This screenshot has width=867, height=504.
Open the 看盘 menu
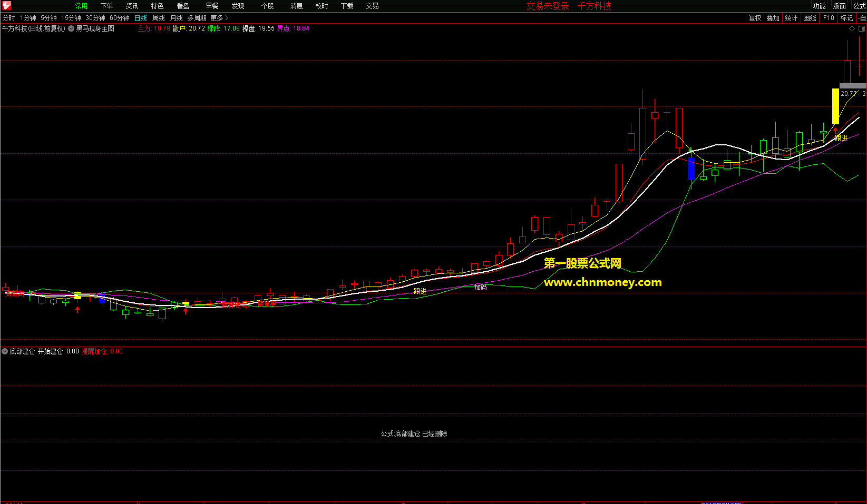183,6
